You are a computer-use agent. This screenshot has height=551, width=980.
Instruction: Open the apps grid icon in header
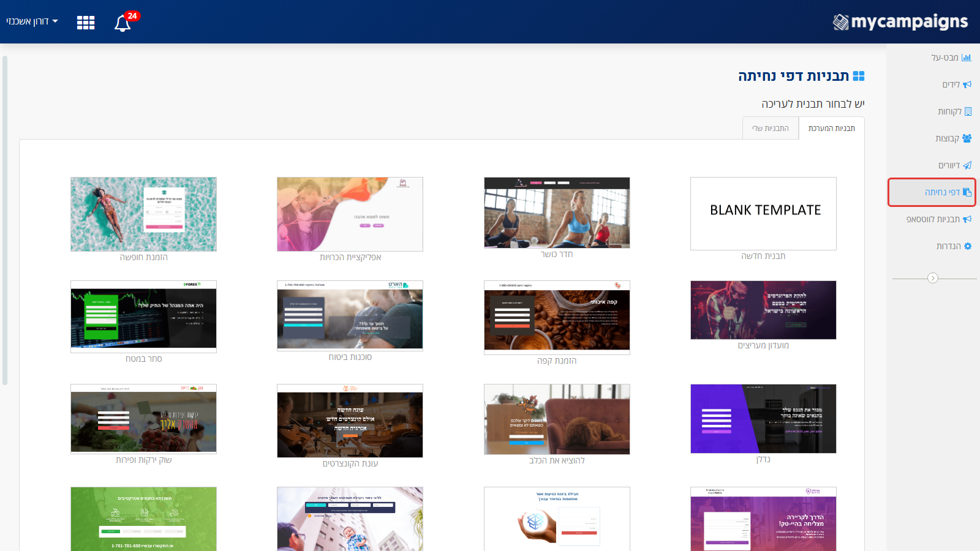point(86,23)
